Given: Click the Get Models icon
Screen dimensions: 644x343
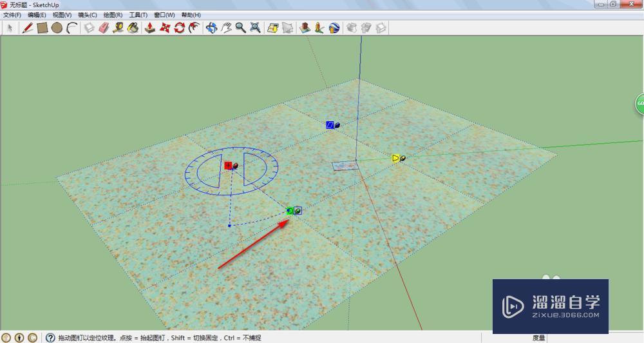Looking at the screenshot, I should 351,28.
